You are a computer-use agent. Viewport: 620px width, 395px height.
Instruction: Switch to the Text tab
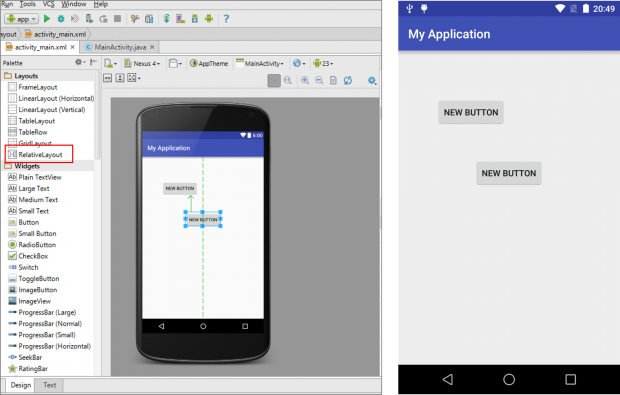49,385
